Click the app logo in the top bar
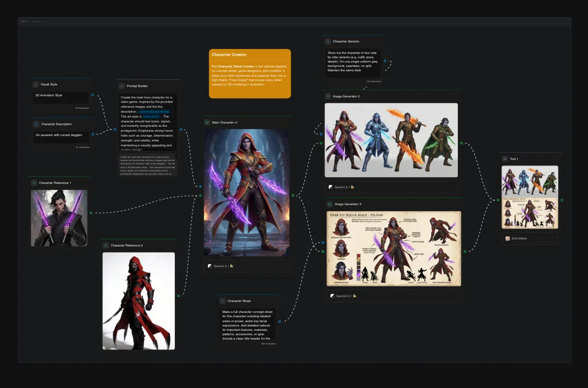588x388 pixels. (x=24, y=21)
